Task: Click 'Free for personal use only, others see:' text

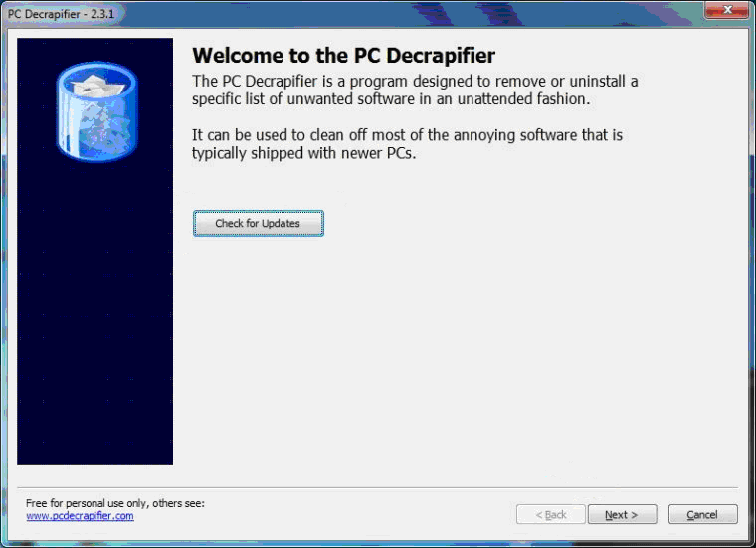Action: (x=115, y=503)
